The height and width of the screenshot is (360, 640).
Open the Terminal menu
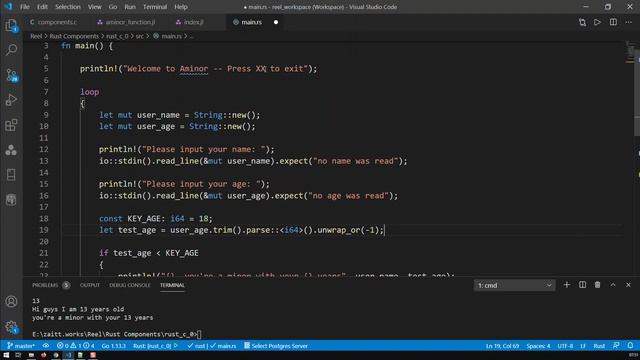[155, 7]
